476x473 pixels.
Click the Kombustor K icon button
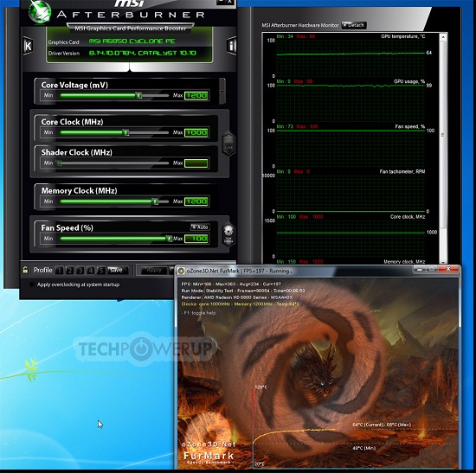click(x=28, y=46)
